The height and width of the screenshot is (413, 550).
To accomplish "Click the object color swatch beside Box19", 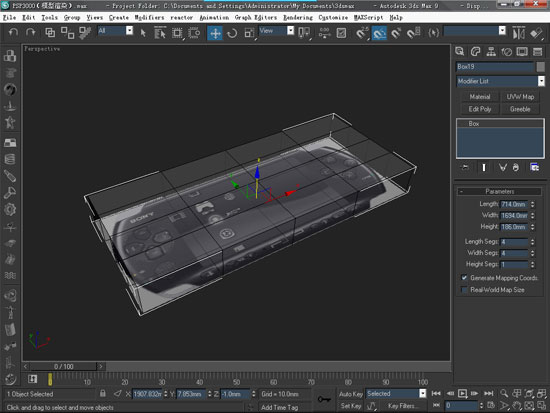I will tap(541, 67).
